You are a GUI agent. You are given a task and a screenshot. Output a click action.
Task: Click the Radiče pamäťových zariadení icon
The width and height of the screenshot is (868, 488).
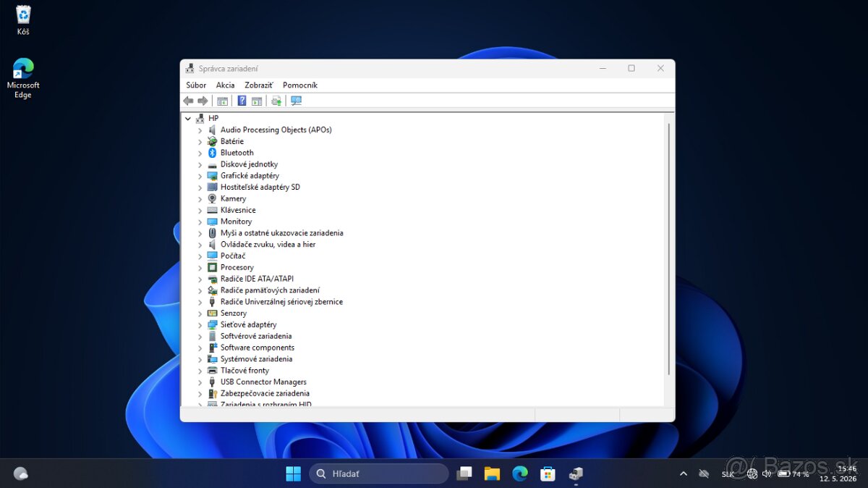tap(212, 290)
